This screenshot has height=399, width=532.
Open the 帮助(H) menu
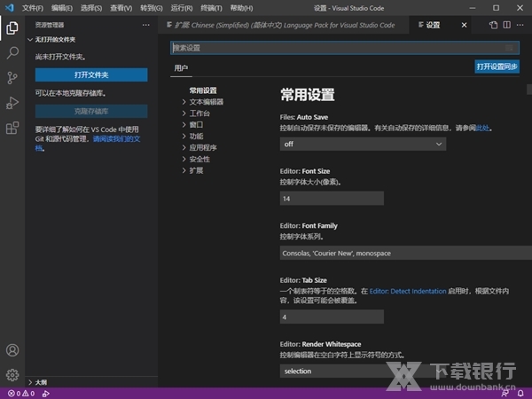241,8
